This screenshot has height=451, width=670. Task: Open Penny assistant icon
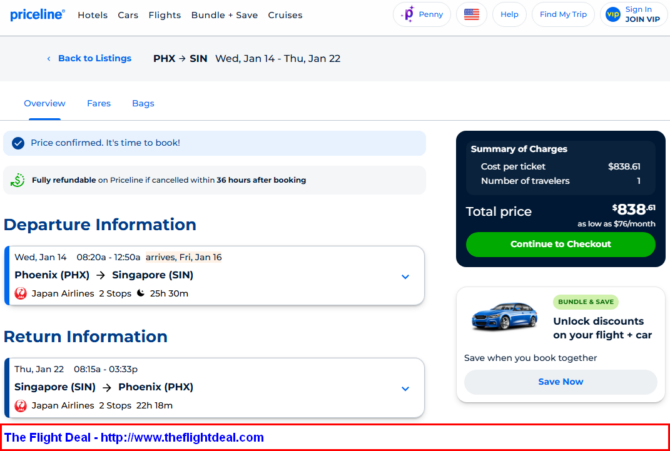408,14
